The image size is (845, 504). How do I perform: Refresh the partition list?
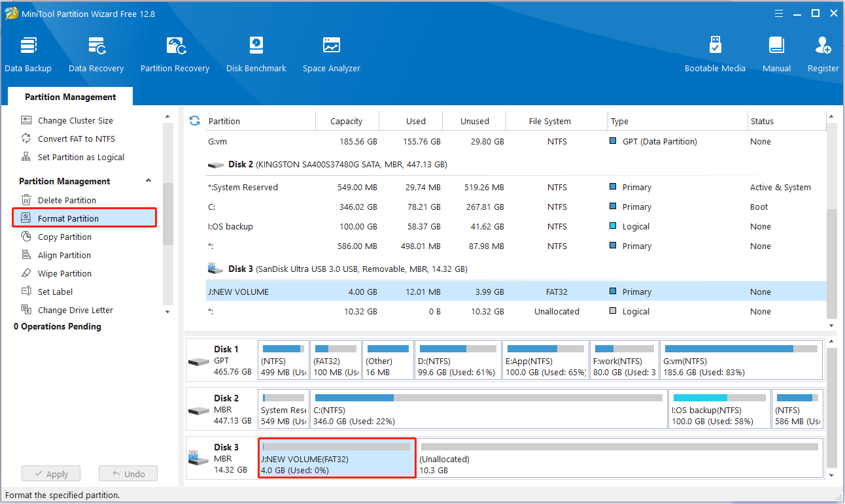194,121
